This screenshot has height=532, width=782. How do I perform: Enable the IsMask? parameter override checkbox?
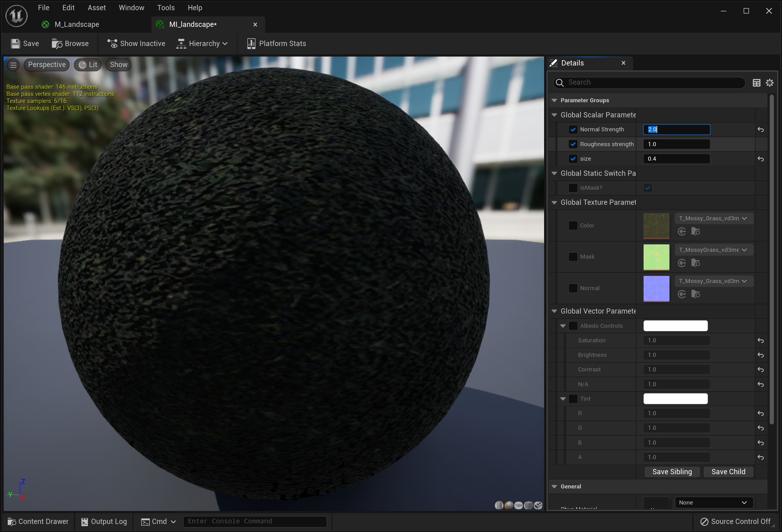pyautogui.click(x=573, y=188)
